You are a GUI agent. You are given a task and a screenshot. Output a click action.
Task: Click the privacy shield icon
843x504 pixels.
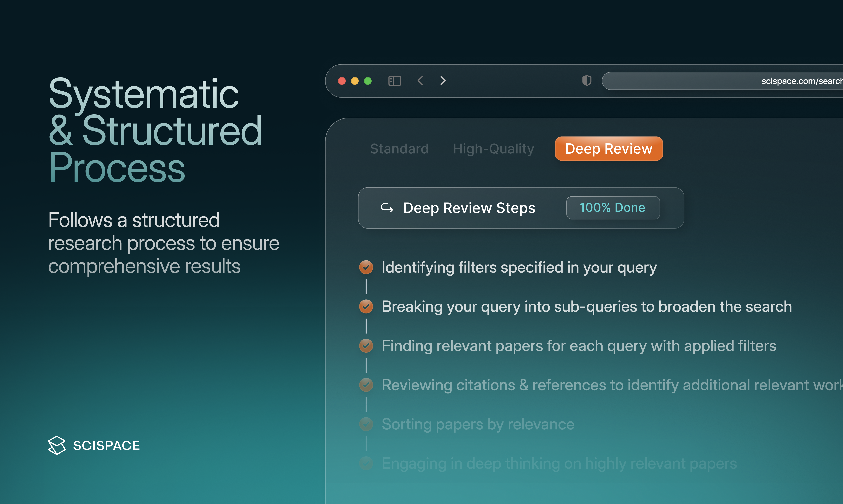(x=587, y=81)
